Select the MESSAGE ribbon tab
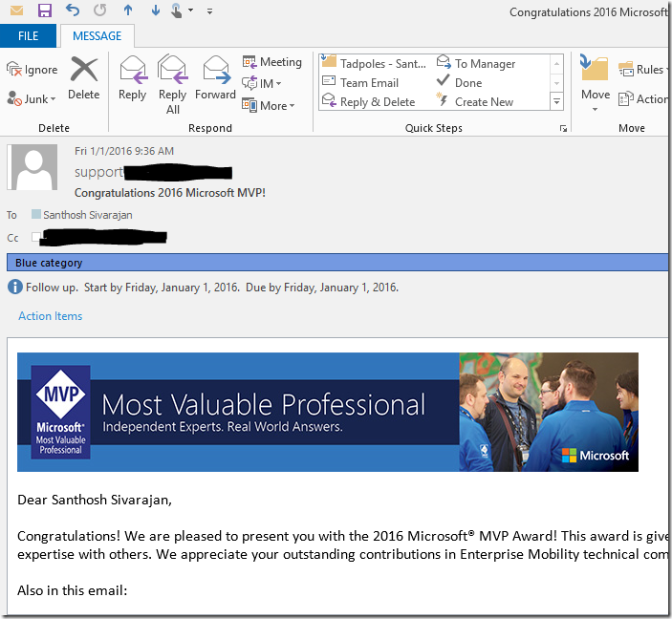The width and height of the screenshot is (672, 619). [x=97, y=36]
